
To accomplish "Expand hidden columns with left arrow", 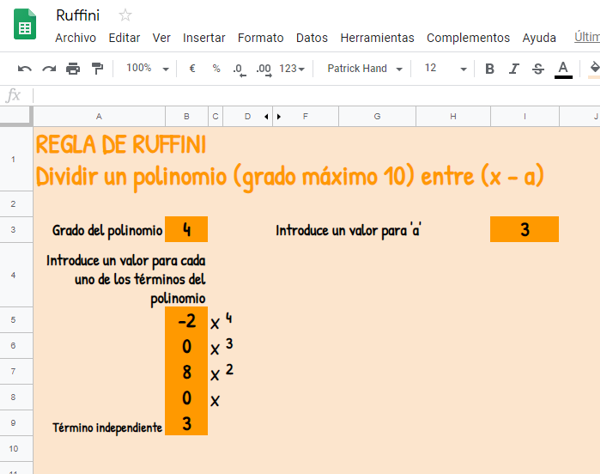I will 266,117.
